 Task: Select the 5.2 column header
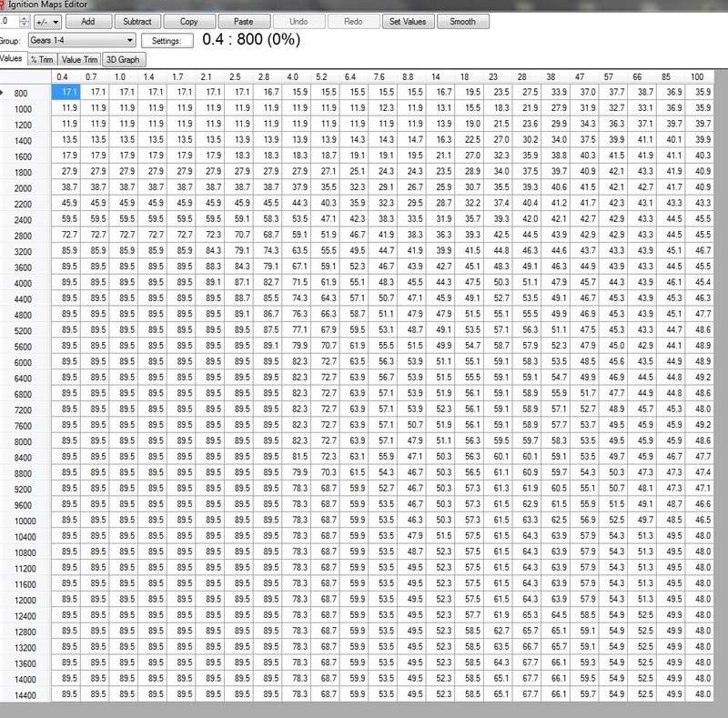point(326,76)
